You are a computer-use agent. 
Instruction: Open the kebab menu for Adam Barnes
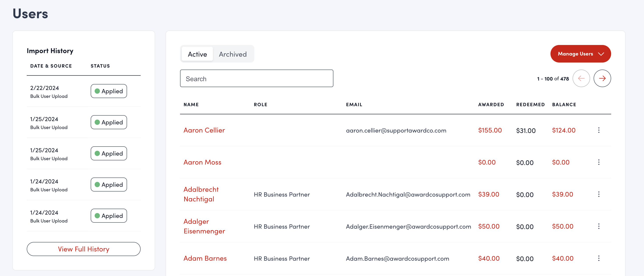pyautogui.click(x=598, y=258)
